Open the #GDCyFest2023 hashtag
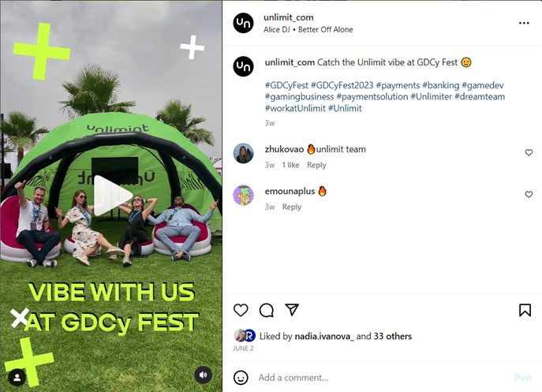This screenshot has width=542, height=392. pyautogui.click(x=342, y=85)
